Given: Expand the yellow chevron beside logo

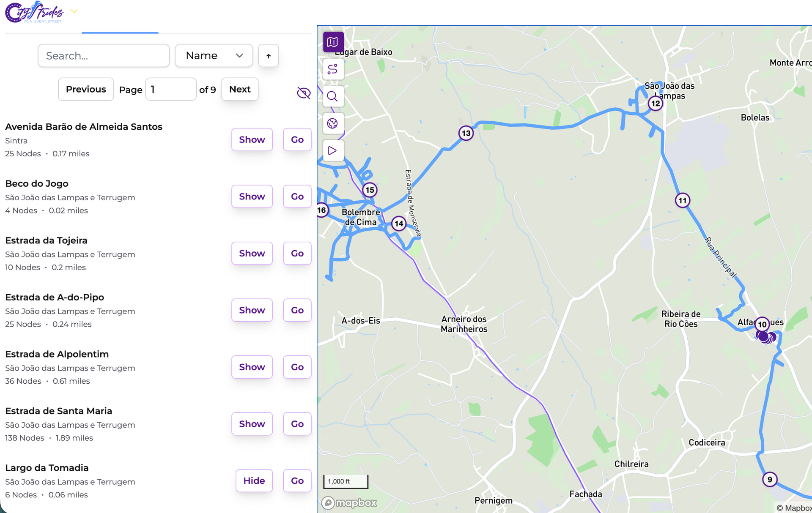Looking at the screenshot, I should (74, 11).
